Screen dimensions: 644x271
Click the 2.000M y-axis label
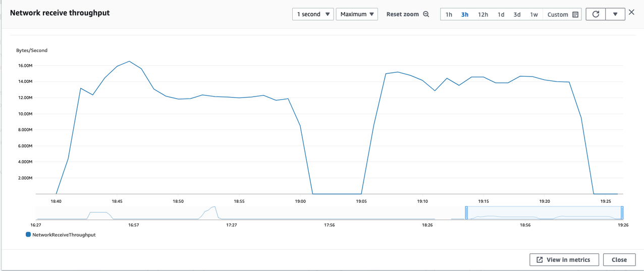click(24, 178)
